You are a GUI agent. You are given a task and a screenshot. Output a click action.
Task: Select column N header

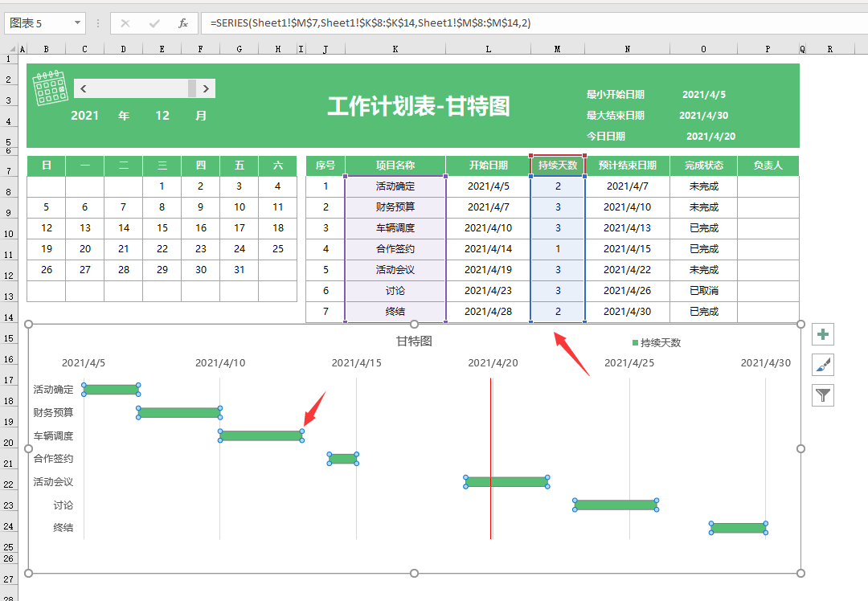coord(627,49)
